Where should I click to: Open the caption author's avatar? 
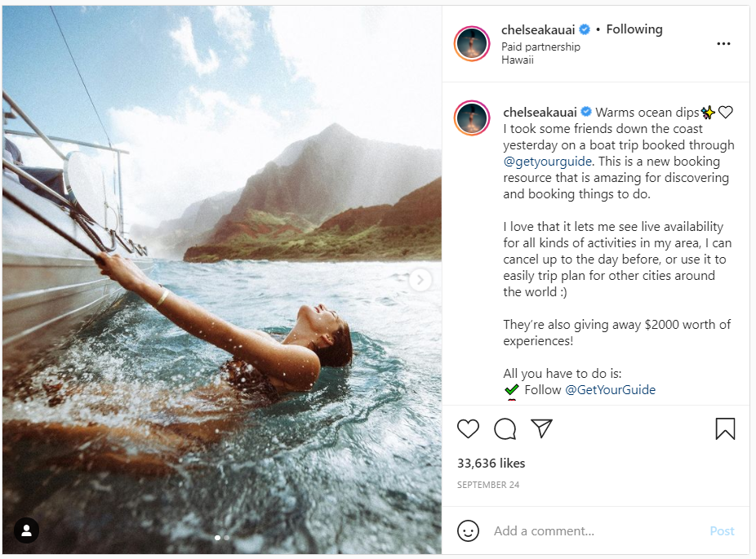point(471,119)
